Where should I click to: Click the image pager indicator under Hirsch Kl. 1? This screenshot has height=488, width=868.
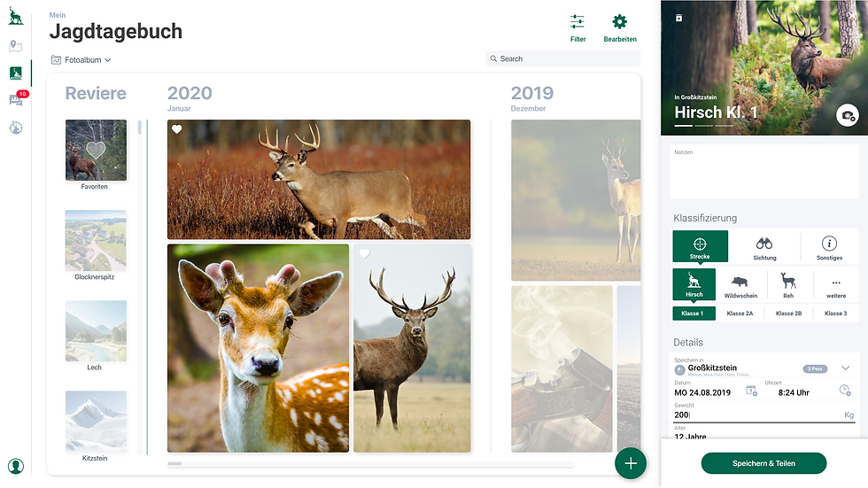tap(703, 126)
